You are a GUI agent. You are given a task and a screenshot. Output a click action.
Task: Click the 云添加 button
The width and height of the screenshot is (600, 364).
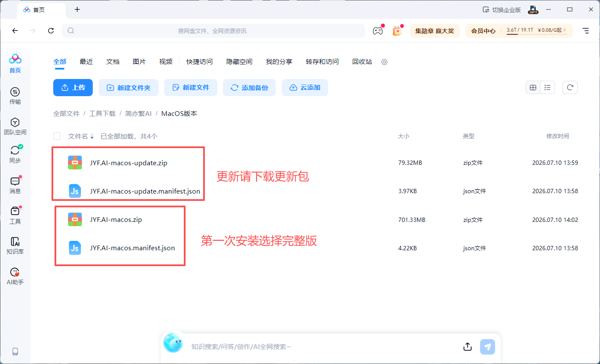[x=305, y=88]
